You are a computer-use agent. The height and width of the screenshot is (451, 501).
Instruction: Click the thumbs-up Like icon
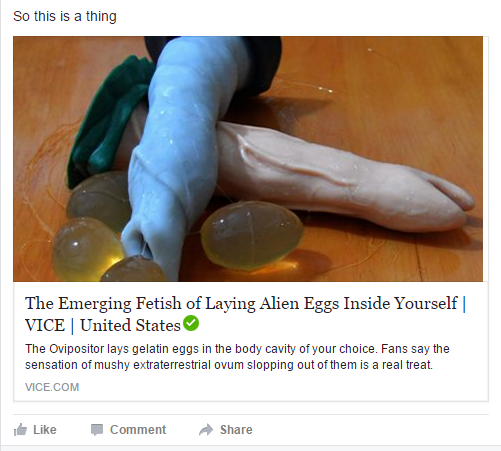(20, 430)
